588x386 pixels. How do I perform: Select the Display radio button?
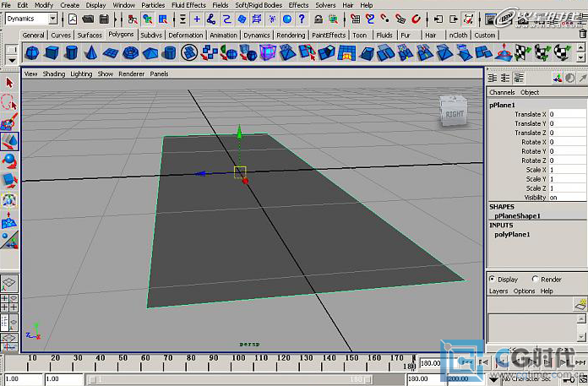tap(493, 279)
